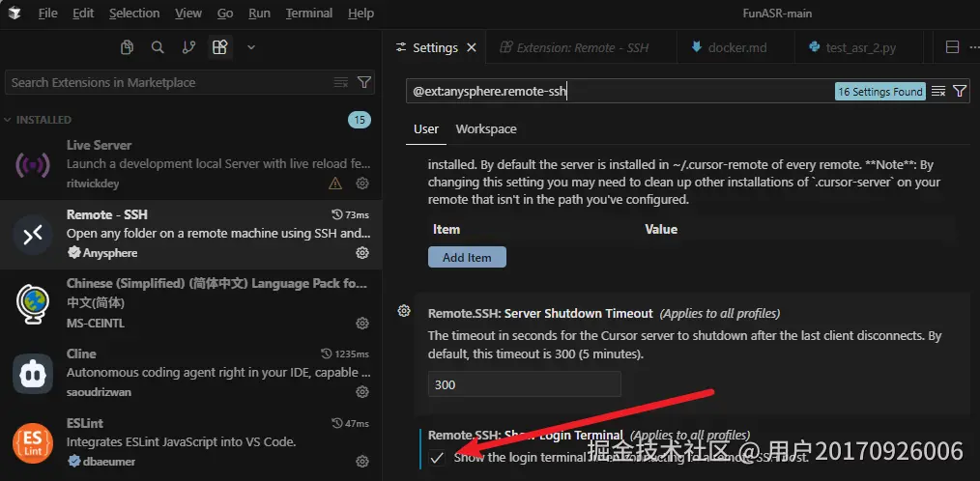Open gear menu for Server Shutdown Timeout setting
Image resolution: width=980 pixels, height=481 pixels.
pos(404,311)
